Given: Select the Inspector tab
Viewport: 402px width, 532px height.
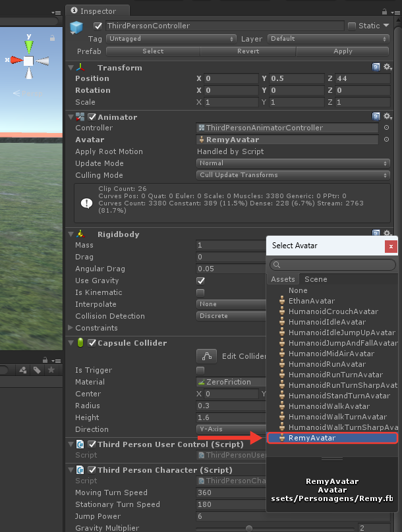Looking at the screenshot, I should (x=98, y=11).
